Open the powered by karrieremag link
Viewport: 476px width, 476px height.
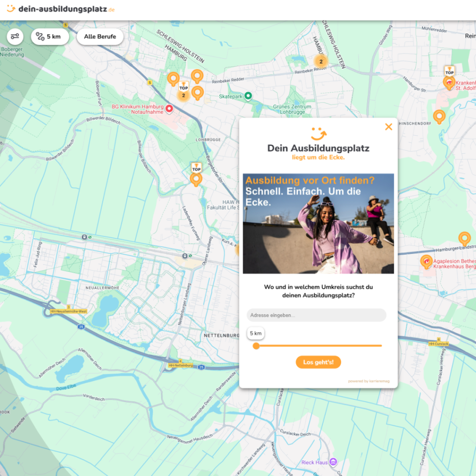pos(369,381)
